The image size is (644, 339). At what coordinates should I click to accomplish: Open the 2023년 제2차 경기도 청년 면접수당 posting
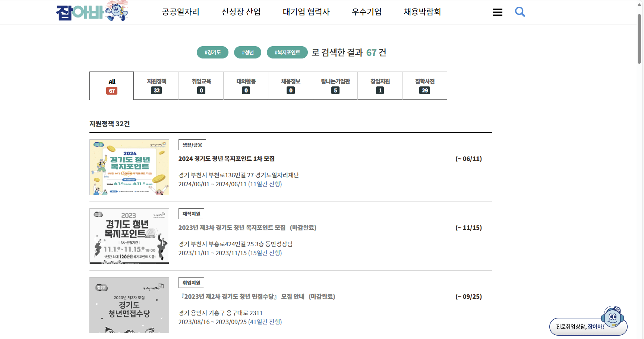pyautogui.click(x=257, y=297)
